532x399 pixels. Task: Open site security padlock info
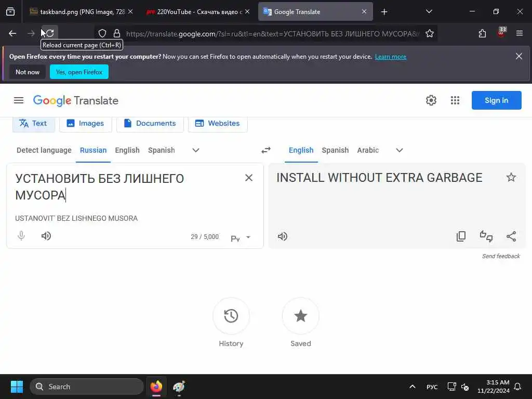(117, 33)
